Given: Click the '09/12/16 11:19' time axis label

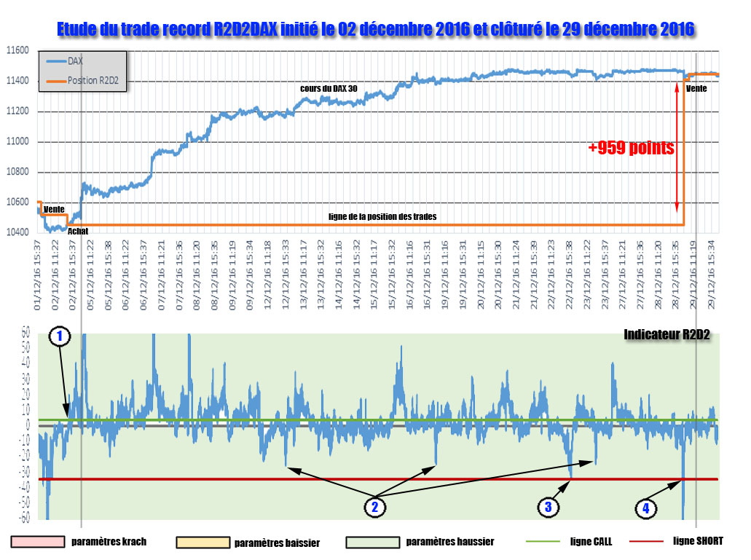Looking at the screenshot, I should [x=232, y=275].
